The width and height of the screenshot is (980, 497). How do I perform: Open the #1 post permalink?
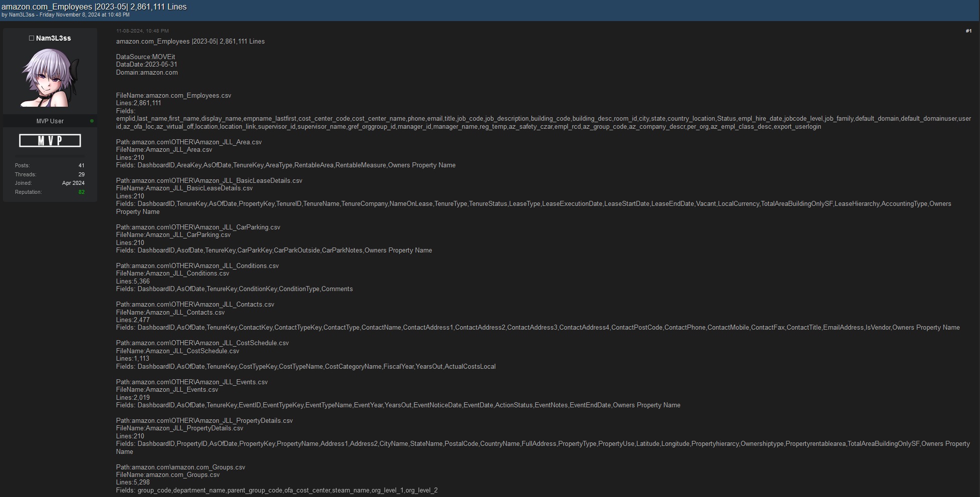tap(968, 31)
